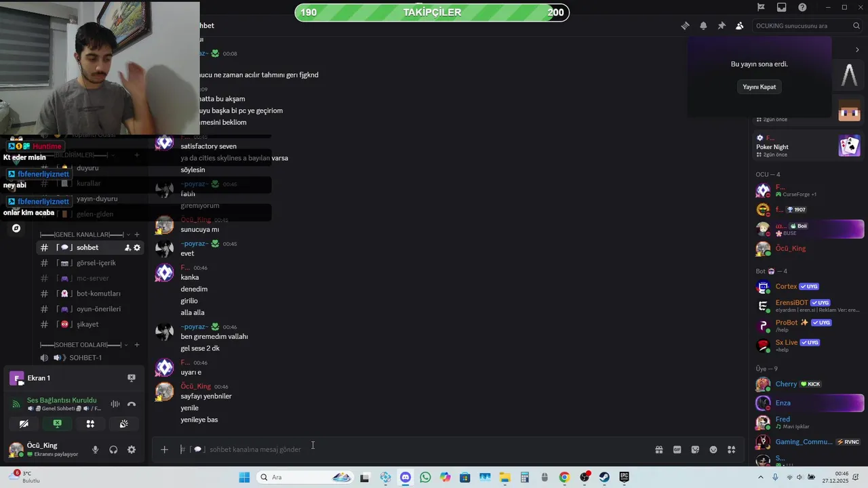Deafen with the headphones icon
Viewport: 868px width, 488px height.
tap(113, 449)
